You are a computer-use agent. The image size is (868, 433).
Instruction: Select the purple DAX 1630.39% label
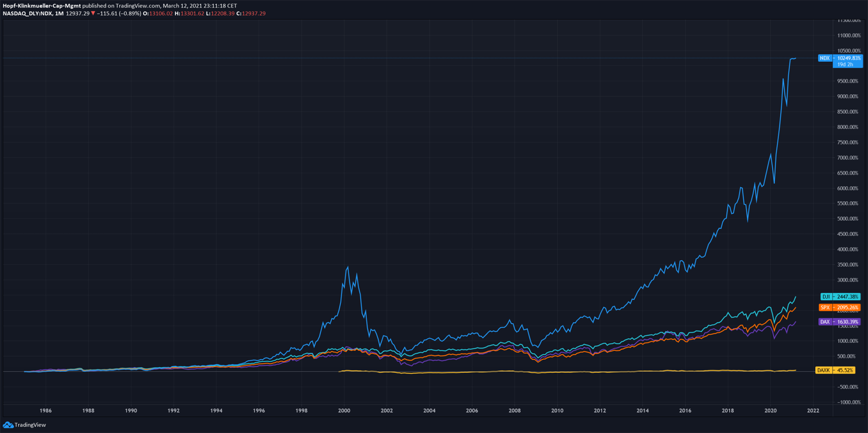(x=840, y=322)
